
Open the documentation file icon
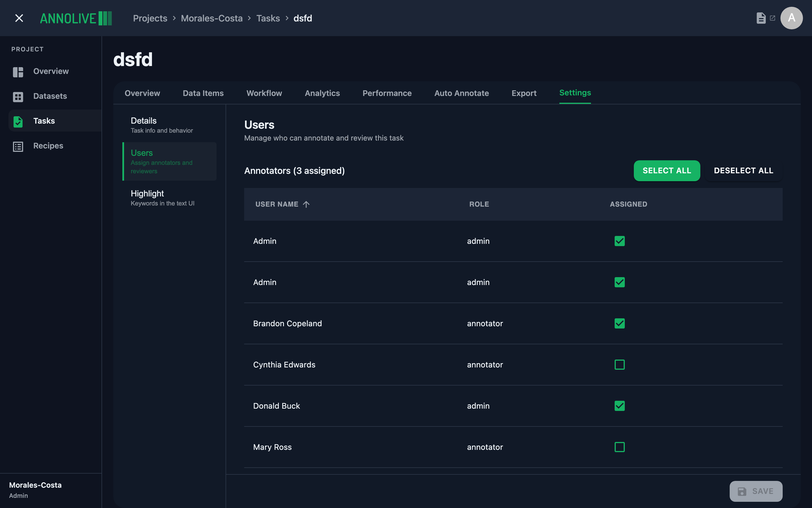click(x=761, y=18)
